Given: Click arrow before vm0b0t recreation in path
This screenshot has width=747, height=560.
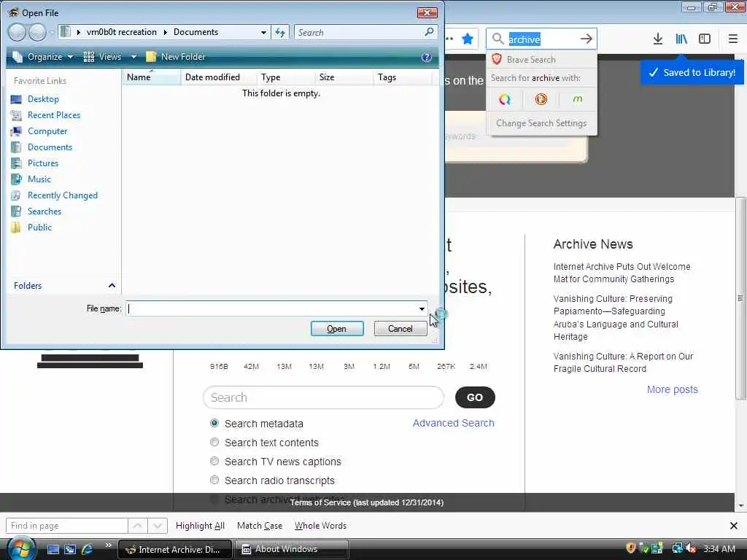Looking at the screenshot, I should 79,32.
